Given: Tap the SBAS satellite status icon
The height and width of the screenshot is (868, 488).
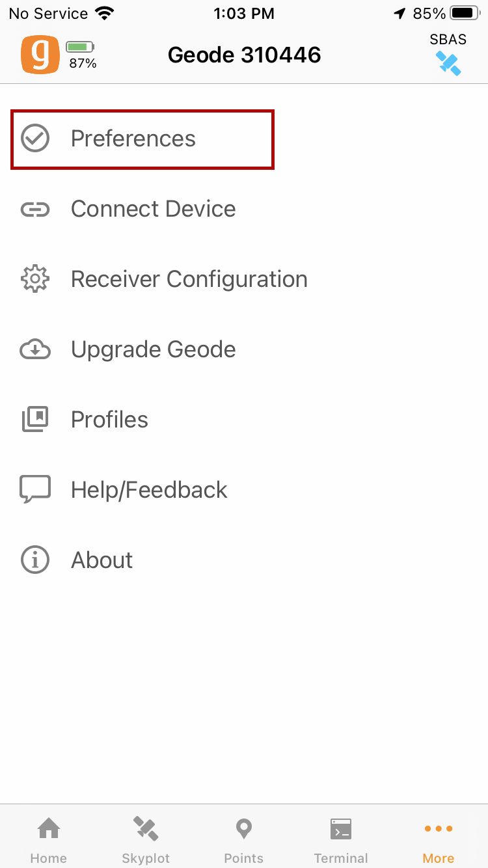Looking at the screenshot, I should 448,62.
